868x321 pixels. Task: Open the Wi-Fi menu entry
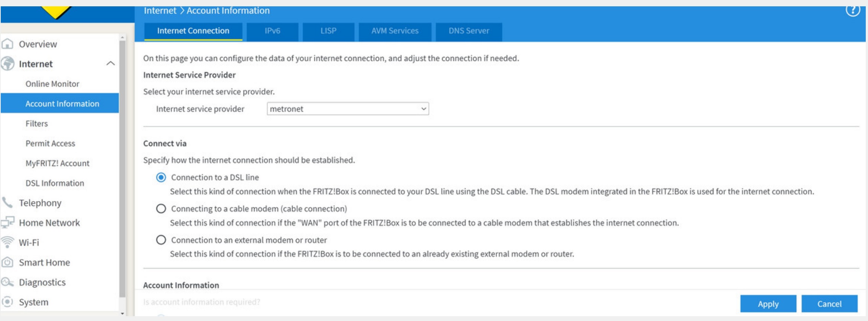[29, 242]
